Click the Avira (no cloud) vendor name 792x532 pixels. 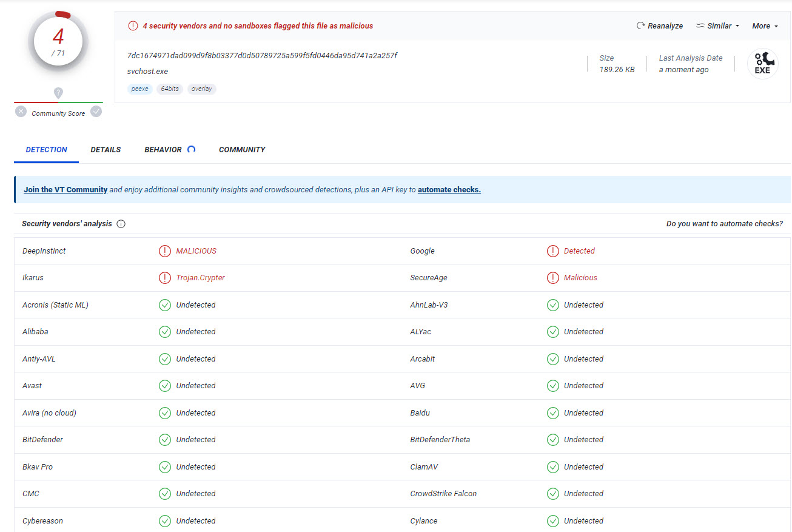click(x=49, y=413)
